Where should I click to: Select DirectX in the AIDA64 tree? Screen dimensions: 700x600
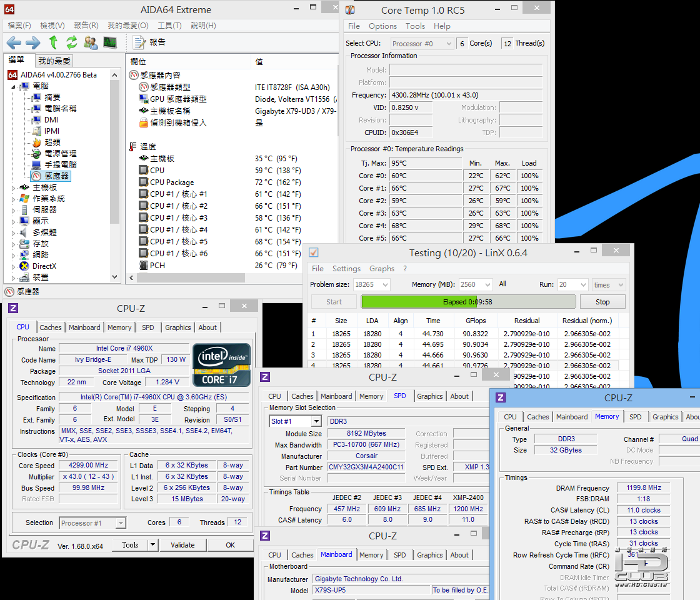pyautogui.click(x=44, y=266)
